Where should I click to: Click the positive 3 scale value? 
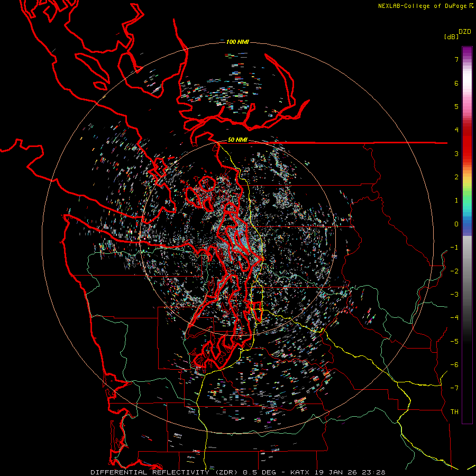(x=456, y=153)
